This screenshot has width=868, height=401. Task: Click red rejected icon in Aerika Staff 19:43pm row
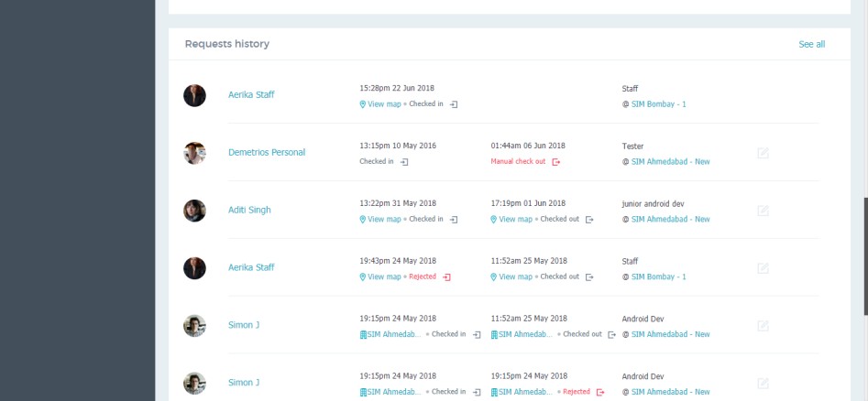(x=446, y=276)
